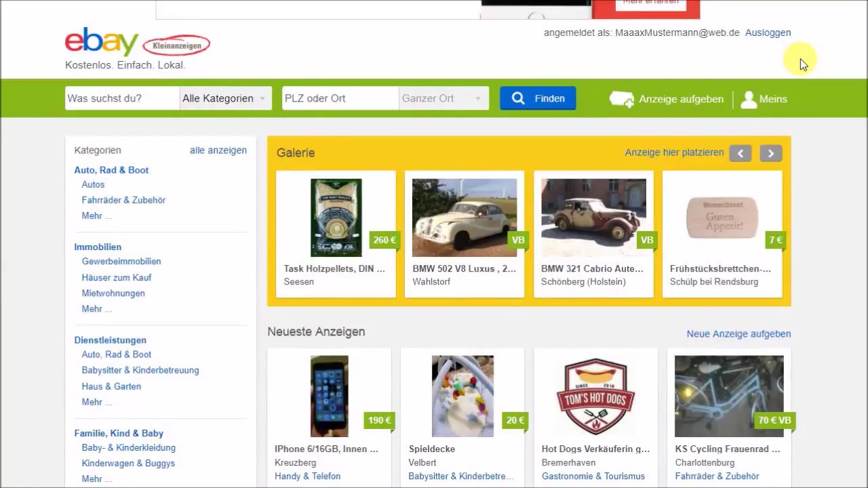This screenshot has height=488, width=868.
Task: Click BMW 502 V8 Luxus title
Action: pos(464,268)
